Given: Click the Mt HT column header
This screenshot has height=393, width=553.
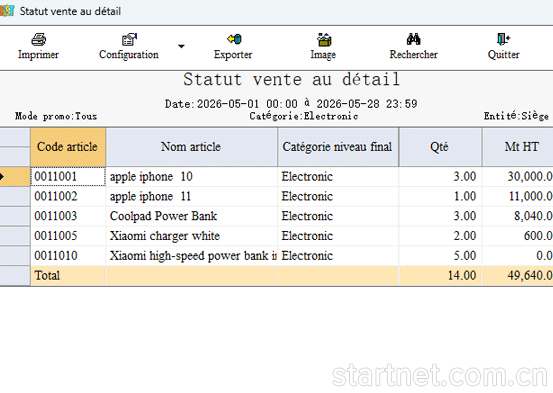Looking at the screenshot, I should tap(518, 147).
